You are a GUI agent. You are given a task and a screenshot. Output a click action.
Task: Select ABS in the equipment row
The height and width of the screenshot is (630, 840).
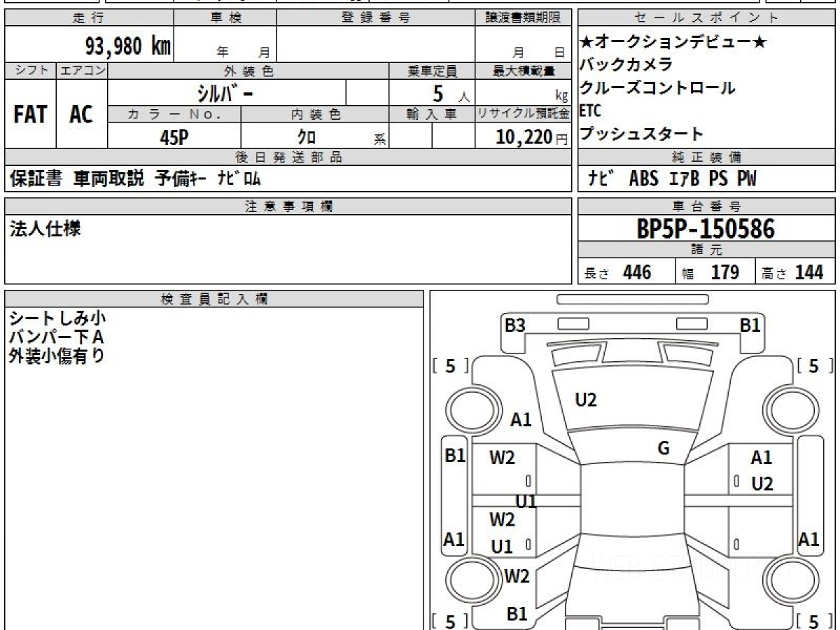[x=643, y=179]
